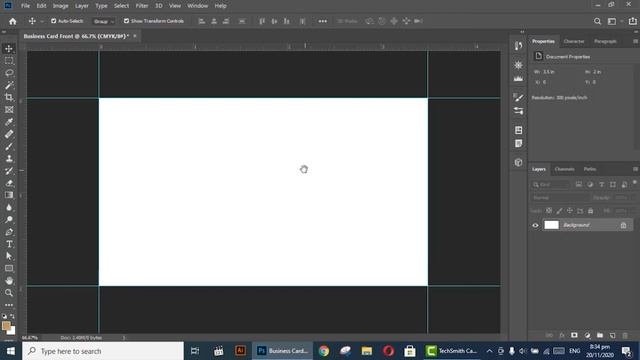Select the Clone Stamp tool

tap(9, 158)
